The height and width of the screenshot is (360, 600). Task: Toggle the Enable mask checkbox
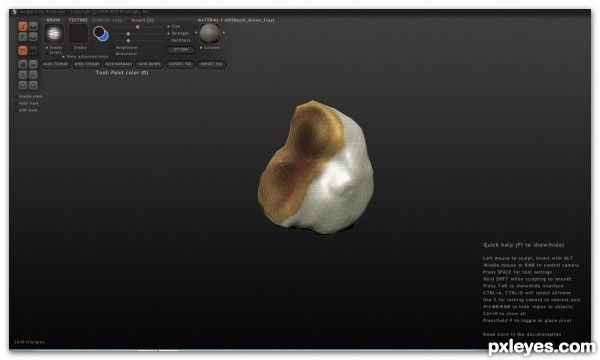click(x=16, y=96)
